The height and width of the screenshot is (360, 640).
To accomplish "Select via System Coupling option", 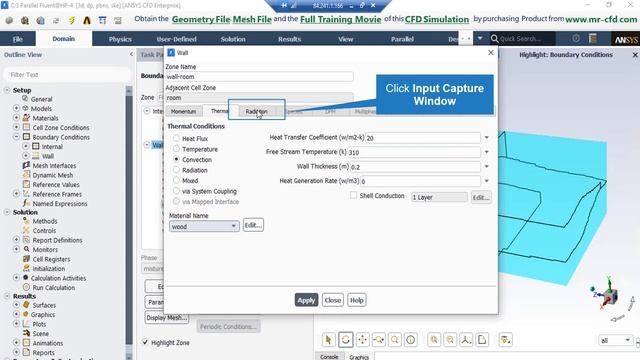I will 176,191.
